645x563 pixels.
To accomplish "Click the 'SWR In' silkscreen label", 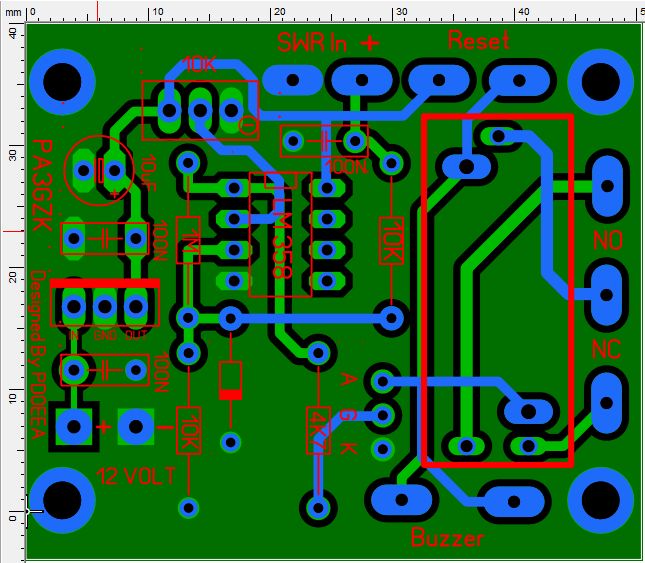I will (313, 43).
